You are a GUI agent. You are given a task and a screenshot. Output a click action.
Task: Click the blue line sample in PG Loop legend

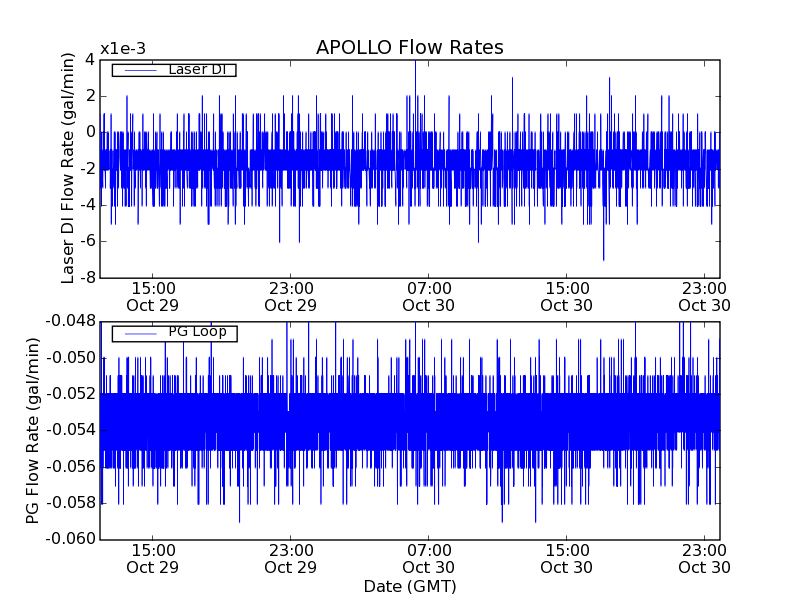pos(140,334)
